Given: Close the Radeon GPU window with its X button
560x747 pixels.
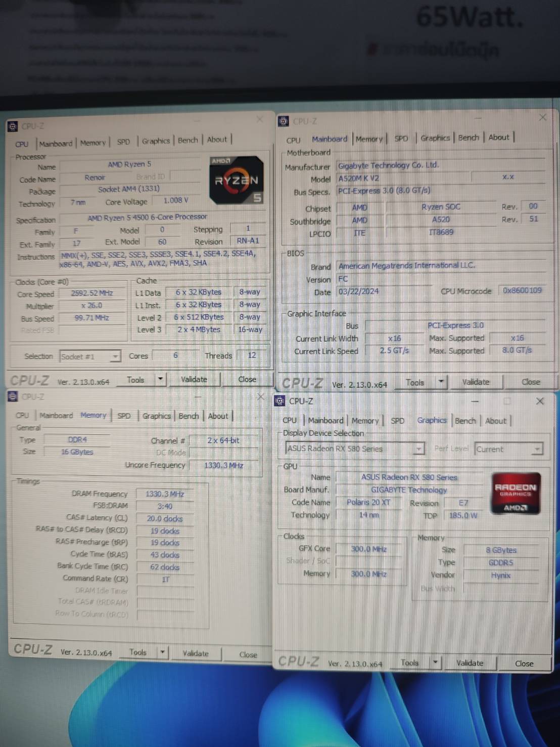Looking at the screenshot, I should point(540,401).
